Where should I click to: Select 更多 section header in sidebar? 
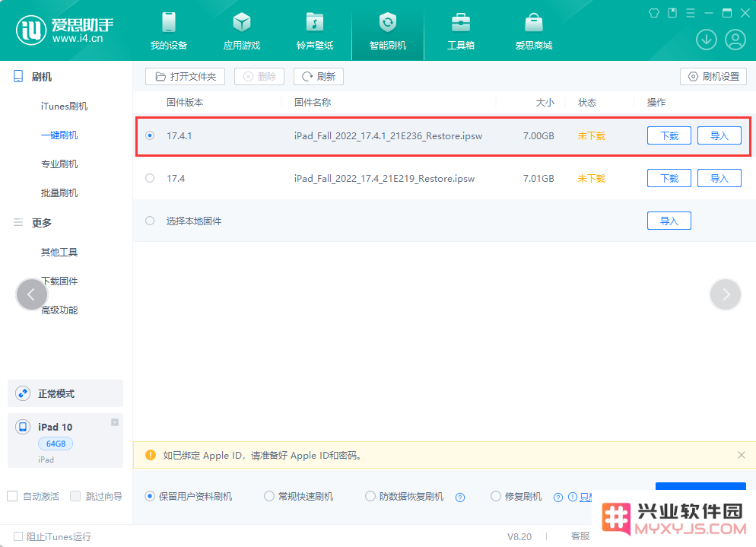(x=33, y=222)
